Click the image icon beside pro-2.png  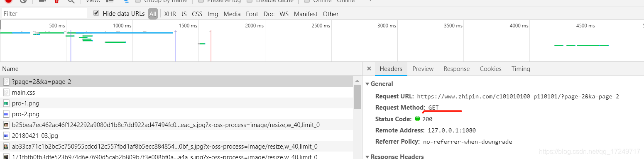pos(6,114)
